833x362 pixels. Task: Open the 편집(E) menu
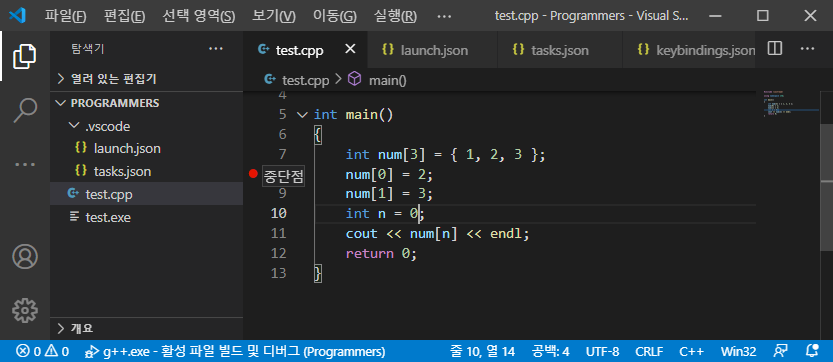coord(125,16)
